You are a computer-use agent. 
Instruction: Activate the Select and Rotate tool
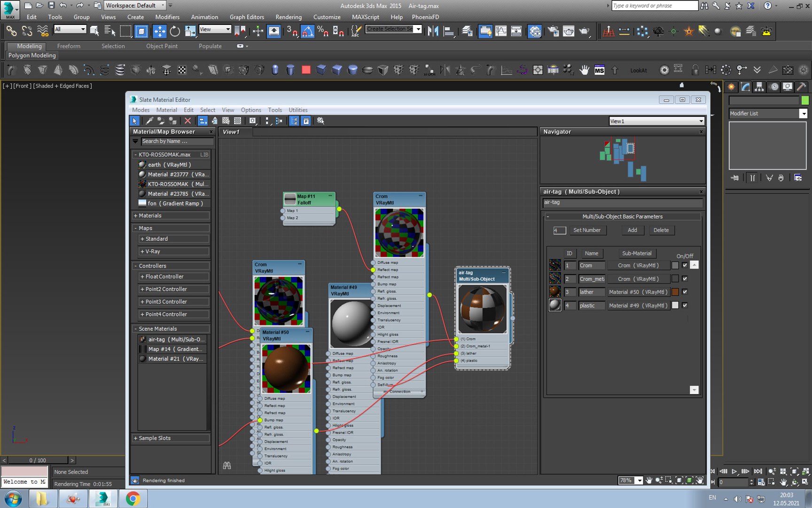click(175, 32)
